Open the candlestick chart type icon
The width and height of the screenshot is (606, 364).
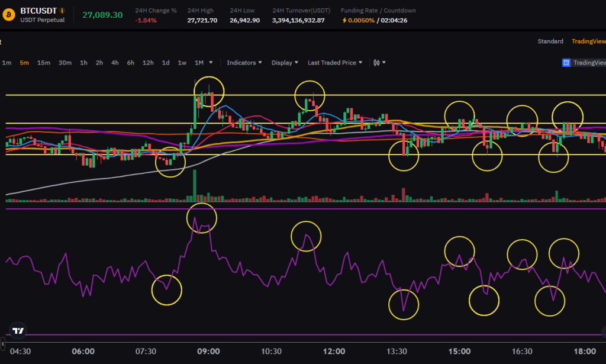point(376,63)
